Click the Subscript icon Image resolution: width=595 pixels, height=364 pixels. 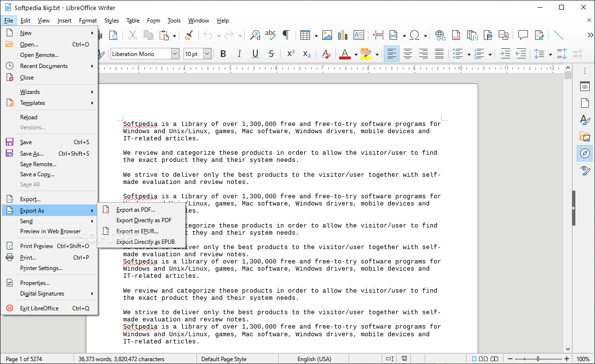pyautogui.click(x=307, y=54)
